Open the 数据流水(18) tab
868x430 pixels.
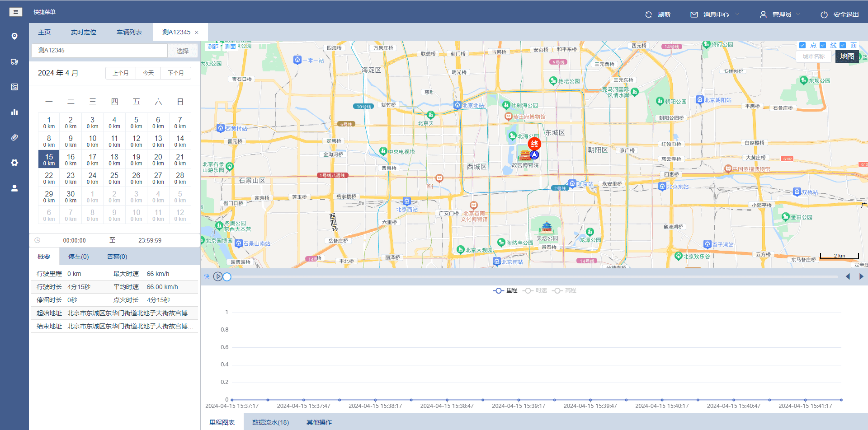coord(270,422)
